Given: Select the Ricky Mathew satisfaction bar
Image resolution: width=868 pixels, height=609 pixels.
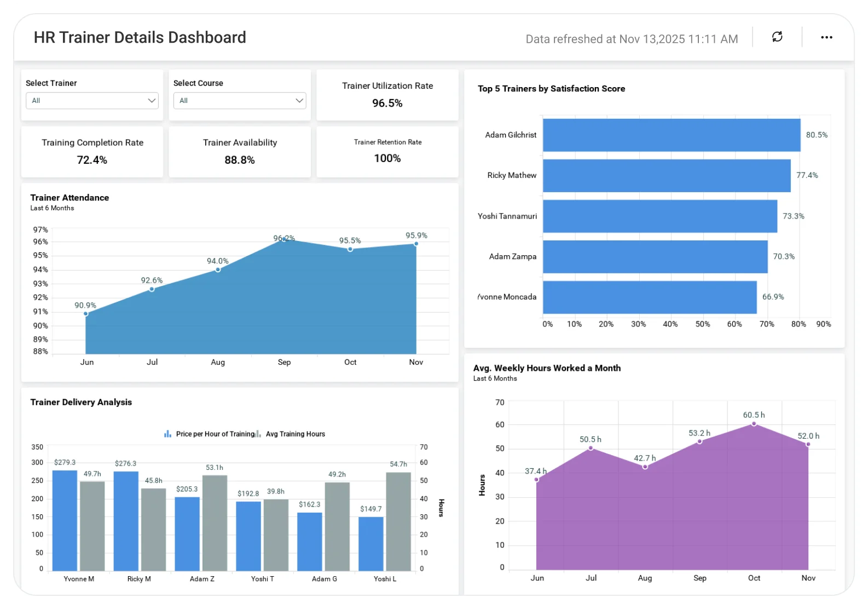Looking at the screenshot, I should (x=667, y=176).
